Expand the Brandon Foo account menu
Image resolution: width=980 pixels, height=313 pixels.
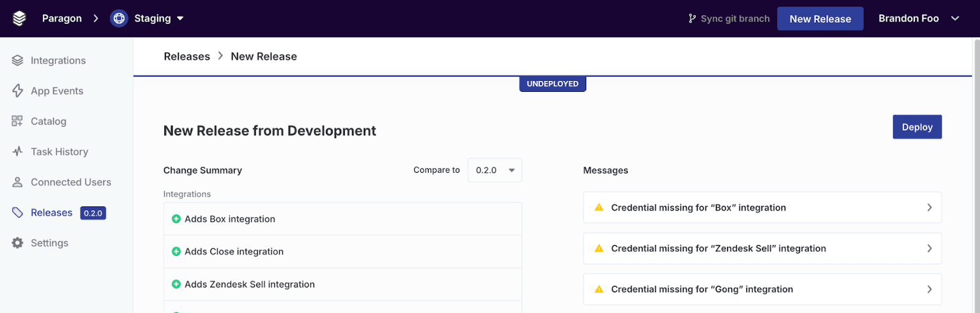954,18
